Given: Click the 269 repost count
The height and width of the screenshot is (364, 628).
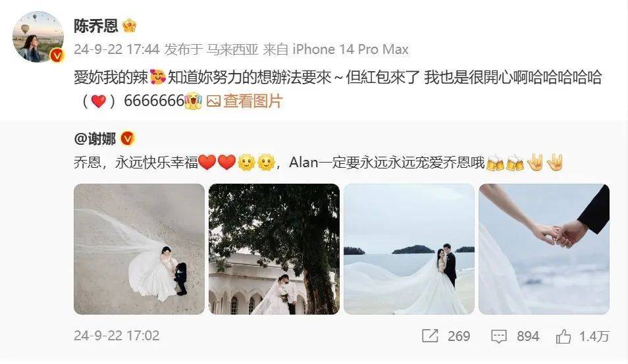Looking at the screenshot, I should 459,336.
